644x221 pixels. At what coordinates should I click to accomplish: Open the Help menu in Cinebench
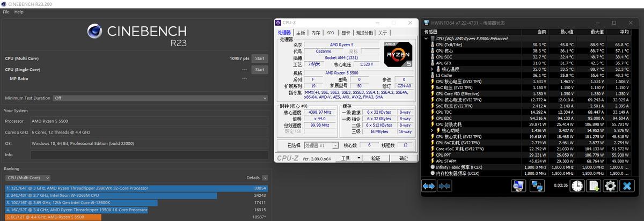[19, 11]
